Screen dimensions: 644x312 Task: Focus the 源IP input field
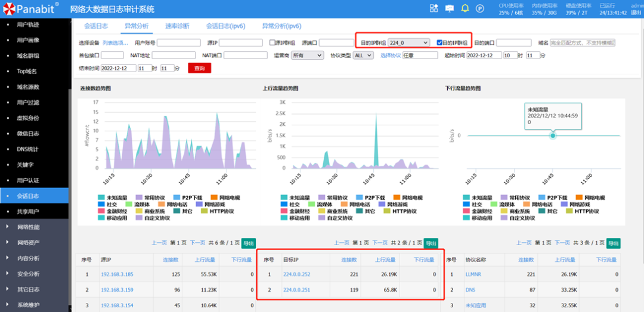tap(241, 43)
